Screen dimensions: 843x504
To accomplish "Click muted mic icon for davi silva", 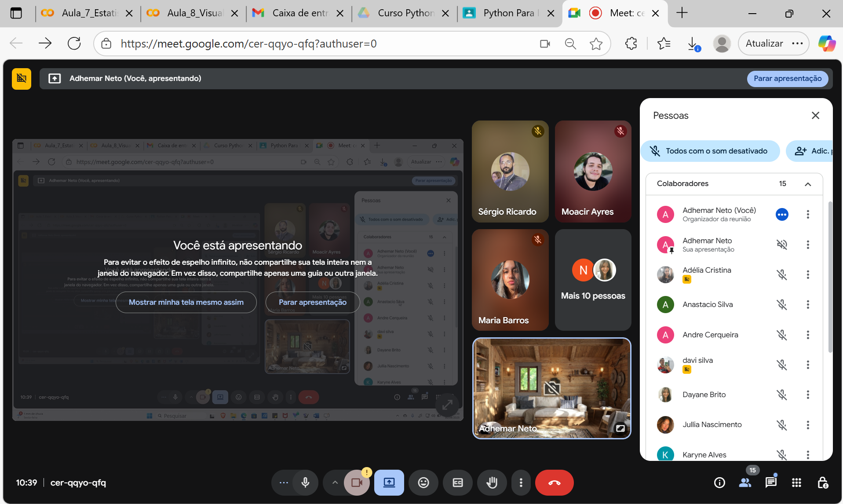I will tap(782, 365).
